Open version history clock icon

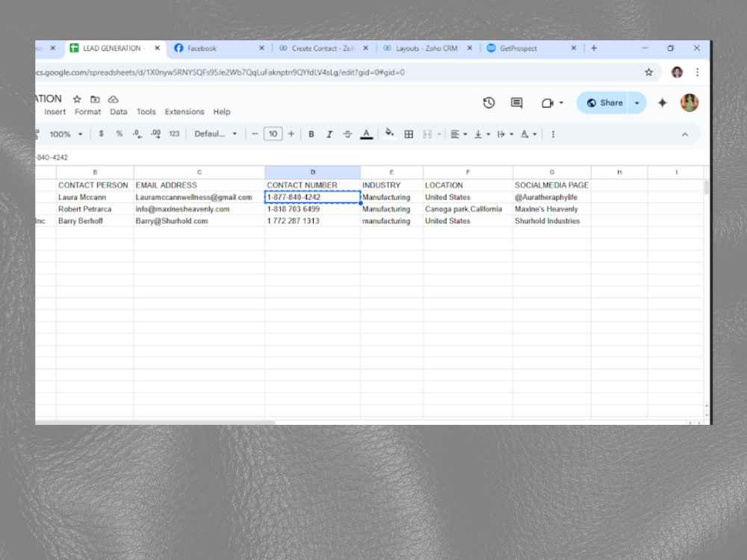point(489,103)
